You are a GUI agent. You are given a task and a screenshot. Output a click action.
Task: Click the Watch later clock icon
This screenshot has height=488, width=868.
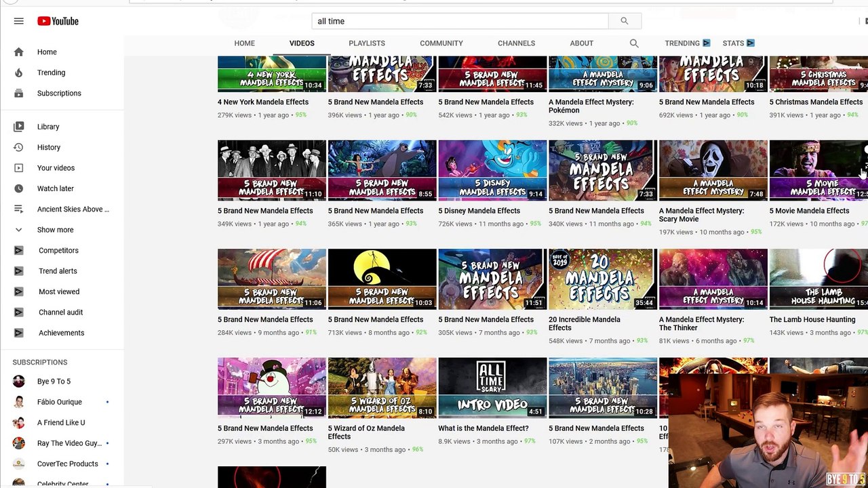(x=18, y=188)
